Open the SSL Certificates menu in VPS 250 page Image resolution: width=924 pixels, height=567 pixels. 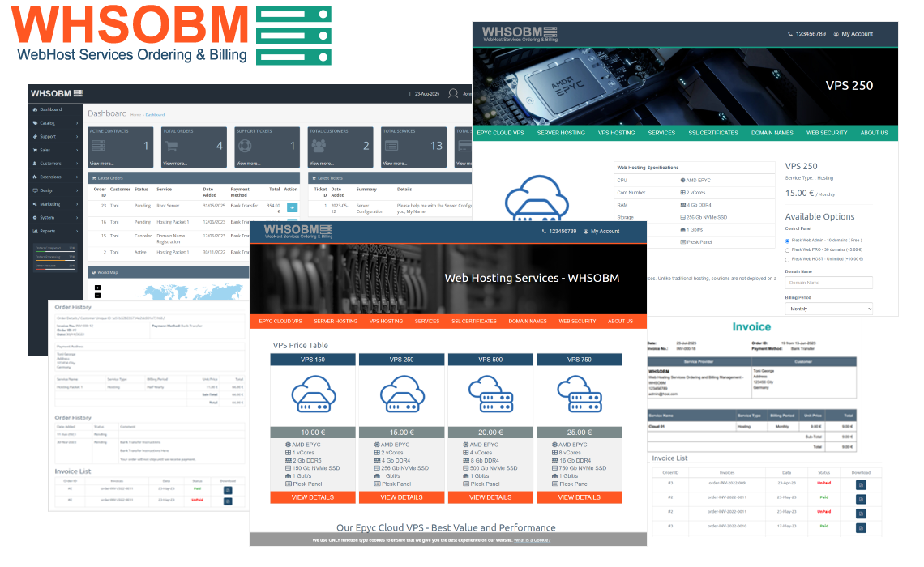712,133
